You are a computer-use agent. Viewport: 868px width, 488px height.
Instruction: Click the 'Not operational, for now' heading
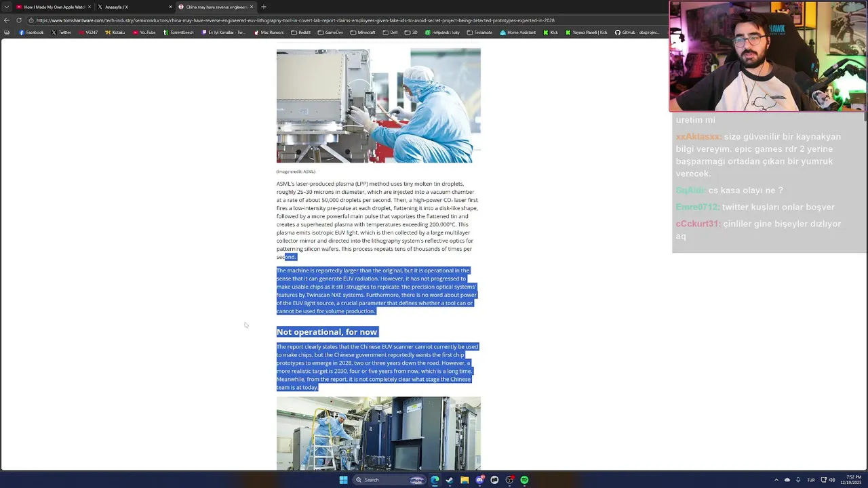(327, 331)
